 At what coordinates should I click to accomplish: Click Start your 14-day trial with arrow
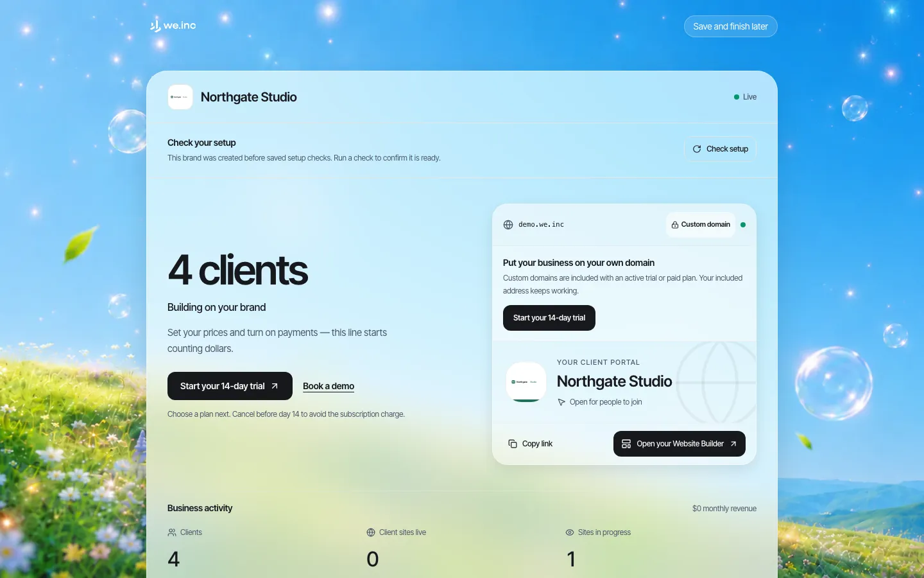230,386
